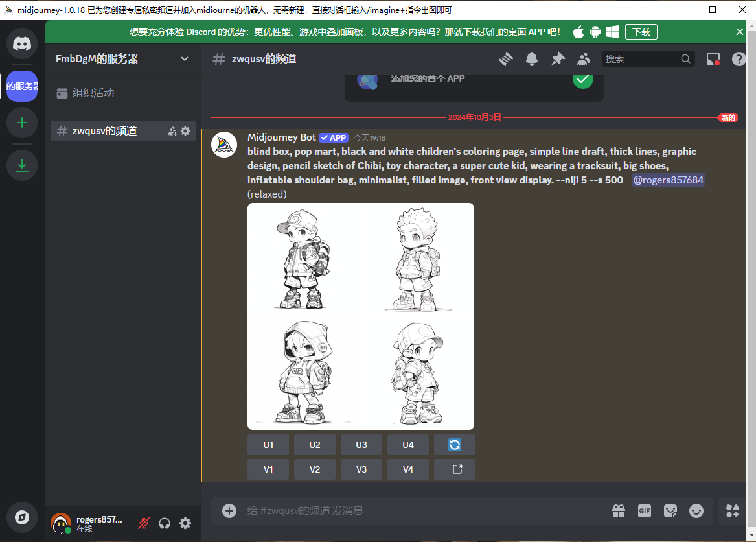The image size is (756, 542).
Task: Open 组织活动 events entry
Action: pos(123,93)
